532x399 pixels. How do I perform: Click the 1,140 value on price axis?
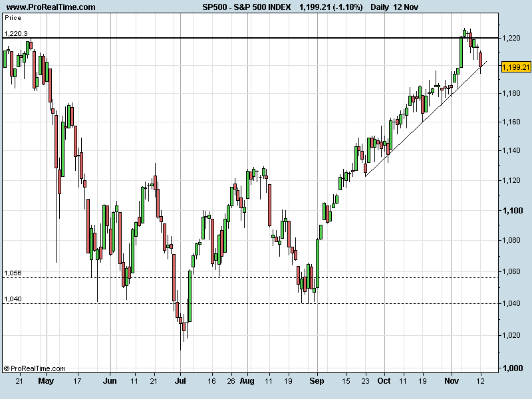(511, 150)
